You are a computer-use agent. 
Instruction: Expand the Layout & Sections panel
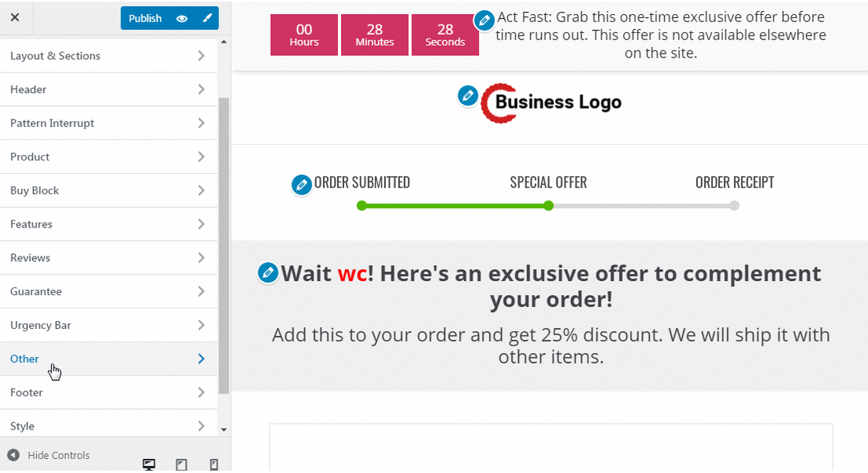(x=109, y=56)
